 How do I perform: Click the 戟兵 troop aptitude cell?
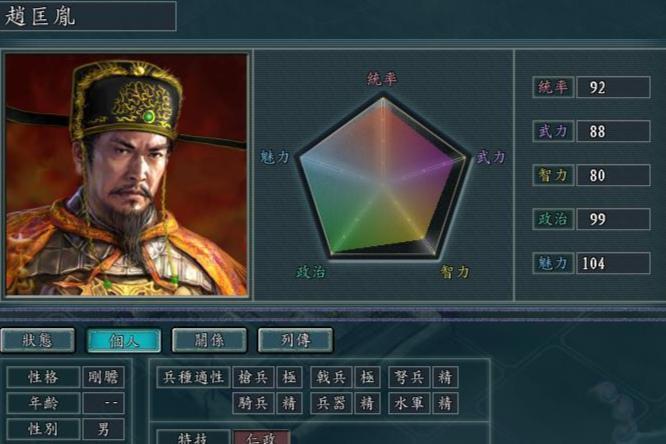point(331,377)
